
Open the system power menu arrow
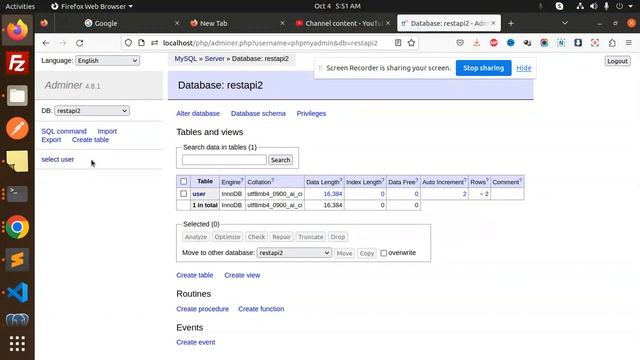[x=630, y=6]
